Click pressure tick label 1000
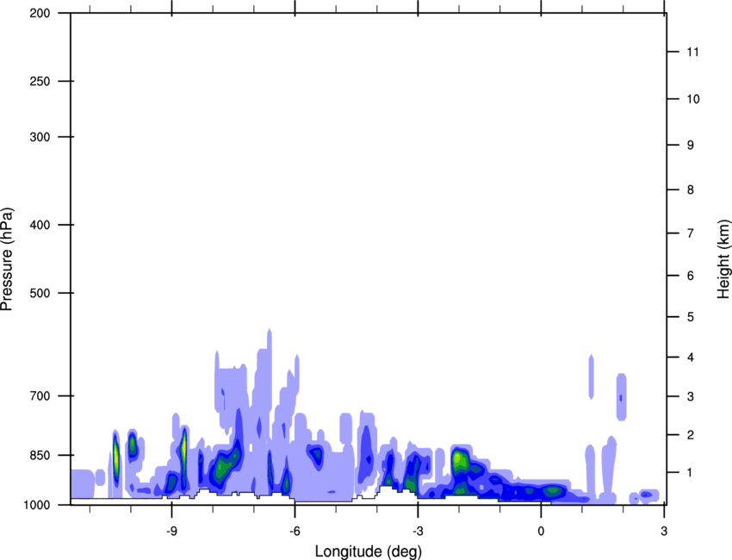This screenshot has width=732, height=560. (37, 505)
